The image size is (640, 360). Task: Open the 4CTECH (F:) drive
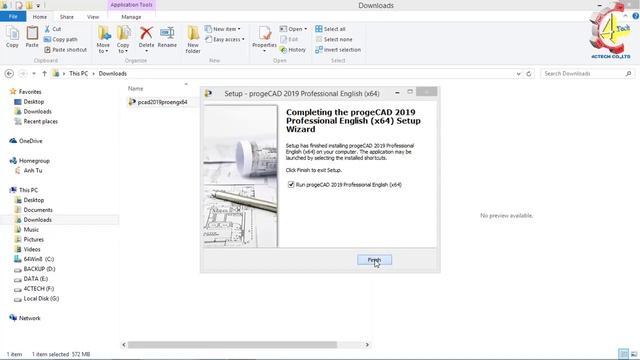[38, 289]
